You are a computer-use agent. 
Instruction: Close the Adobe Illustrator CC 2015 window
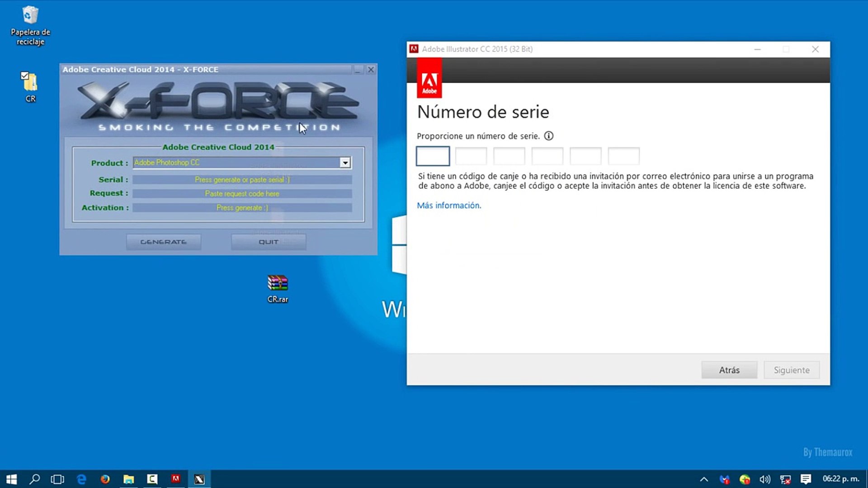[x=815, y=49]
